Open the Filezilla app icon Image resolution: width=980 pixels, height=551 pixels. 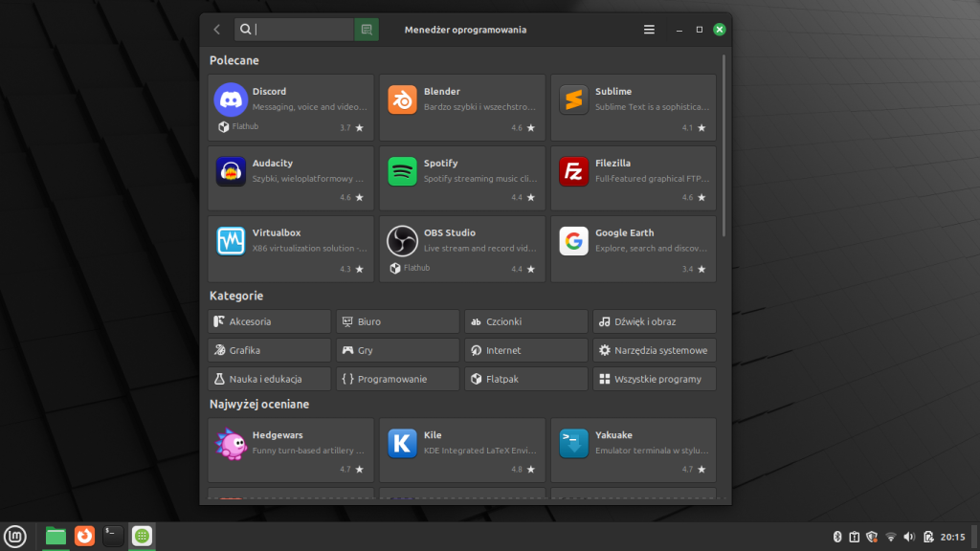(573, 171)
